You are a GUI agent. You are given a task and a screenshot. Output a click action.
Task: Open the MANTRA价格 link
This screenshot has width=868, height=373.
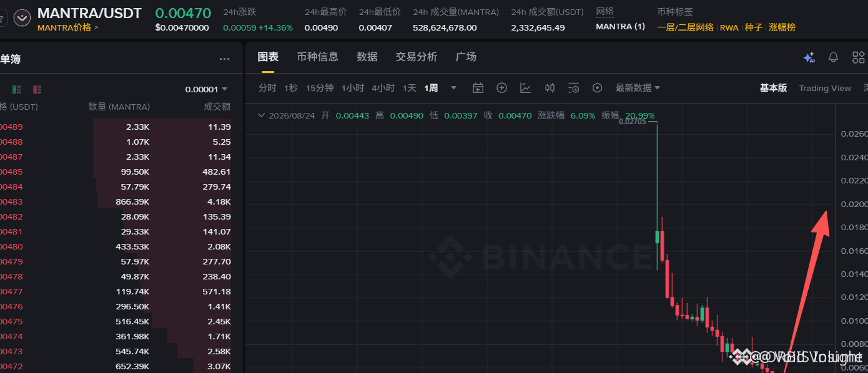(68, 28)
